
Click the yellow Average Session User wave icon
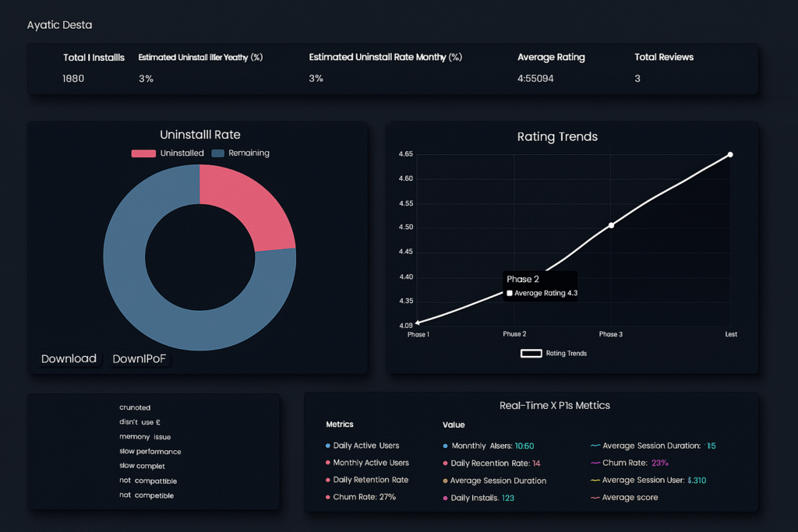594,480
